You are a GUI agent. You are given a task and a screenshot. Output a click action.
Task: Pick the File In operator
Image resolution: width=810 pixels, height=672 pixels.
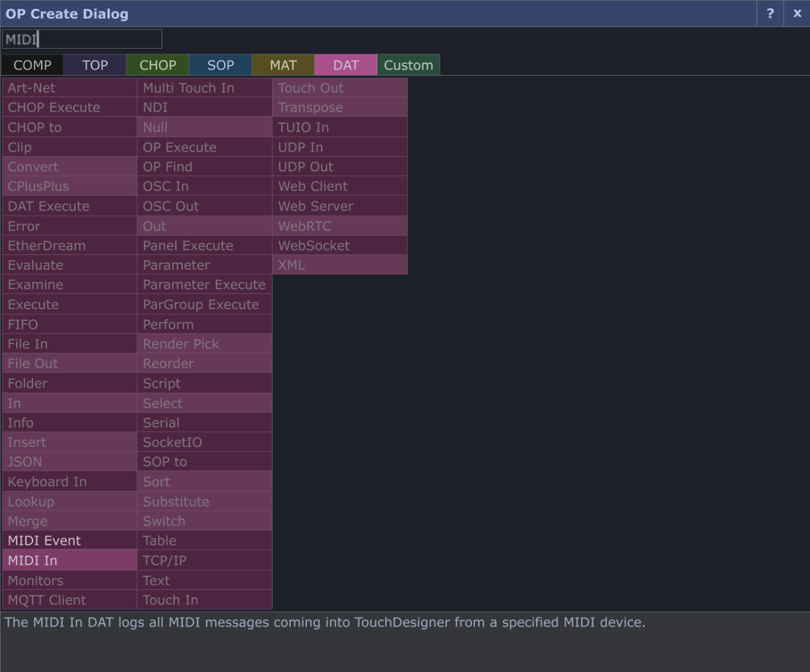coord(69,344)
